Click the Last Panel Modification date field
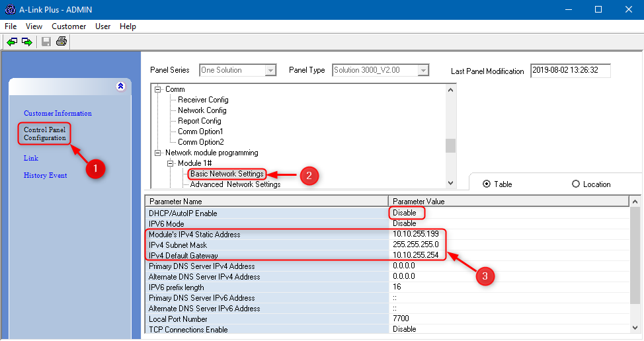 [x=570, y=71]
